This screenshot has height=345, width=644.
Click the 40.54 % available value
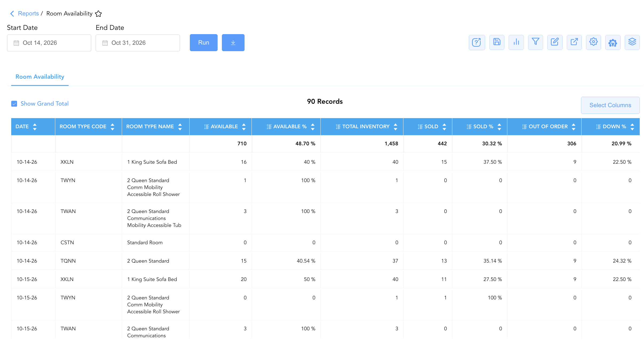pos(306,261)
